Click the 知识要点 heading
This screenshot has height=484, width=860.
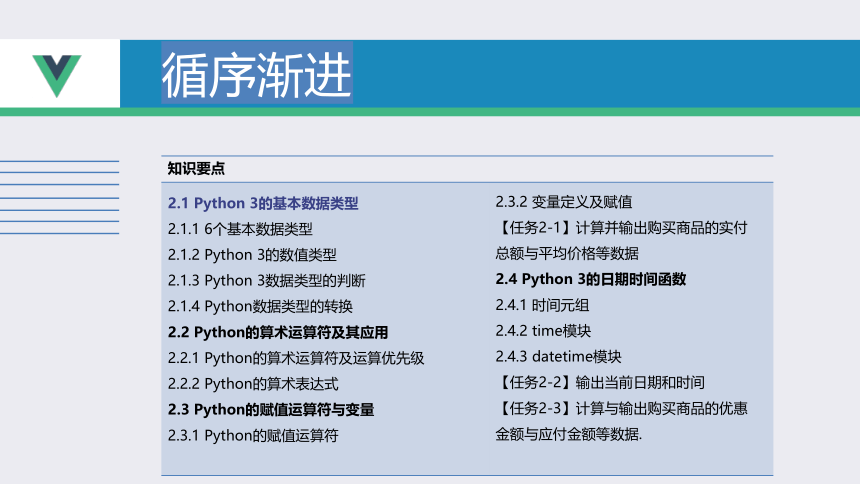click(x=196, y=168)
